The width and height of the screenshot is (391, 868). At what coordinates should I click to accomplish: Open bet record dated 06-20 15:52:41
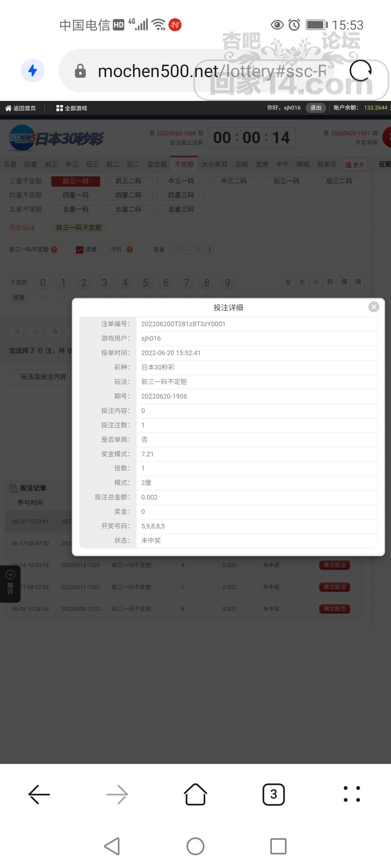[30, 522]
